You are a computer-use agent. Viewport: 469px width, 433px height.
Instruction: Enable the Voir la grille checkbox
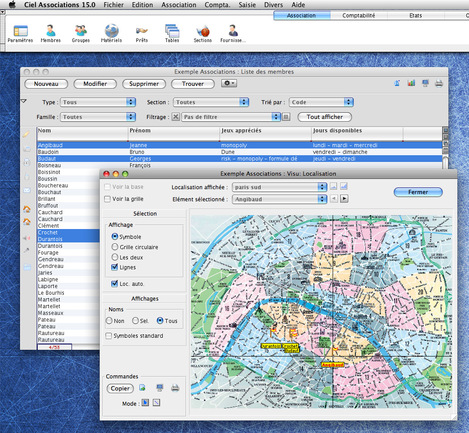point(107,199)
